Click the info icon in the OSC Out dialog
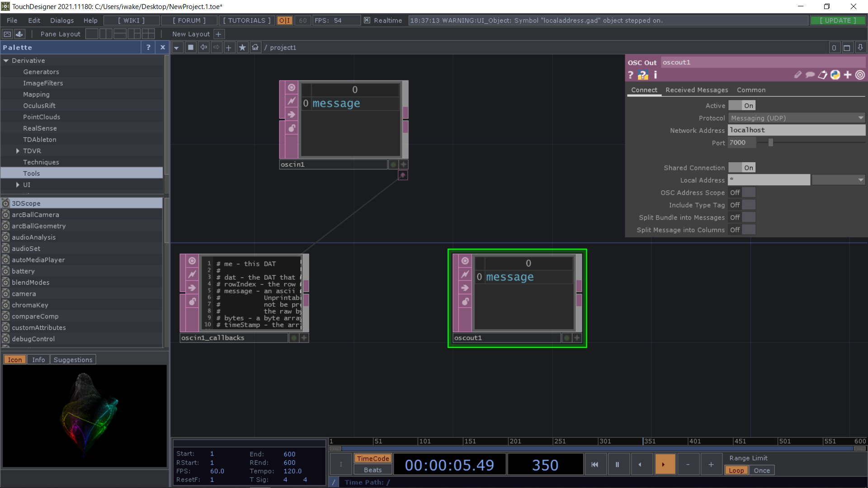The image size is (868, 488). coord(655,75)
